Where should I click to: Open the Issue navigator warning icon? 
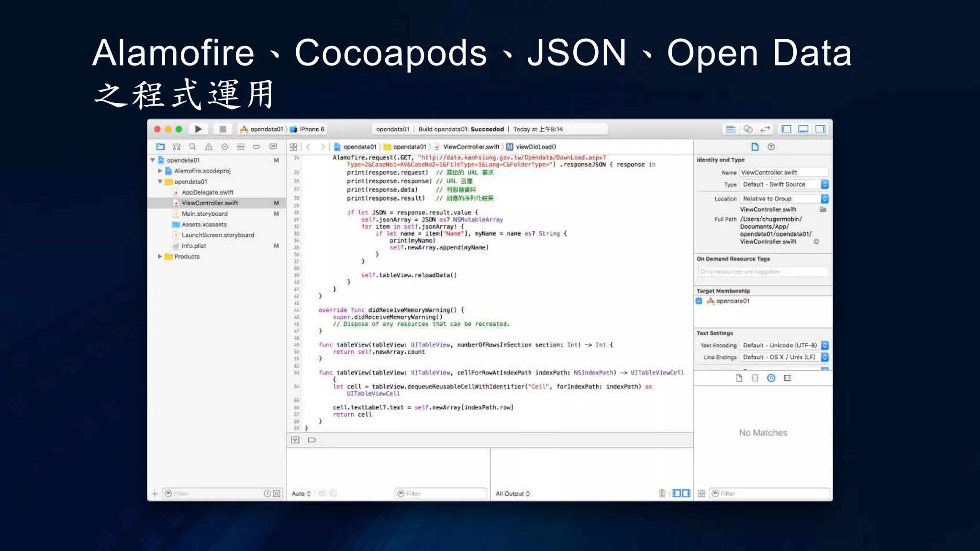point(209,147)
